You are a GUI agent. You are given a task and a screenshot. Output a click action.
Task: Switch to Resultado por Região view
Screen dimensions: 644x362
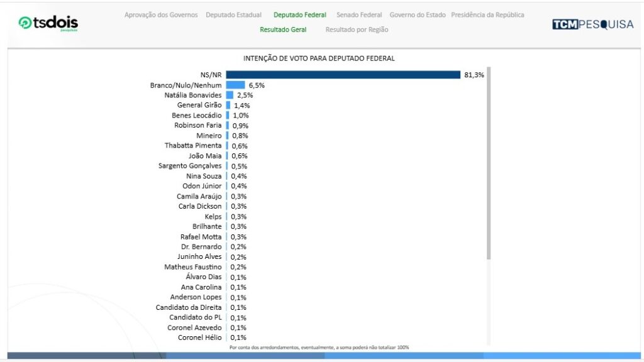point(357,30)
